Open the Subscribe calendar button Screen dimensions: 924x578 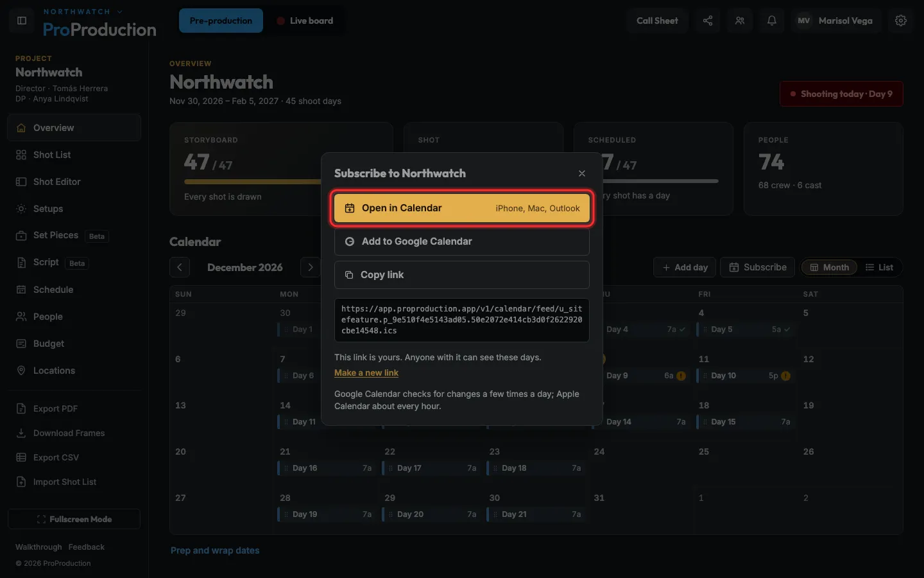[x=758, y=267]
